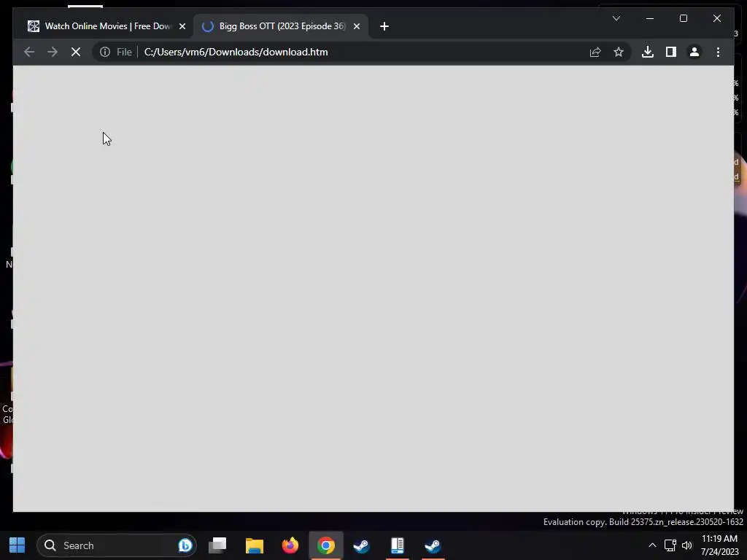Toggle Chrome side panel
747x560 pixels.
point(671,52)
